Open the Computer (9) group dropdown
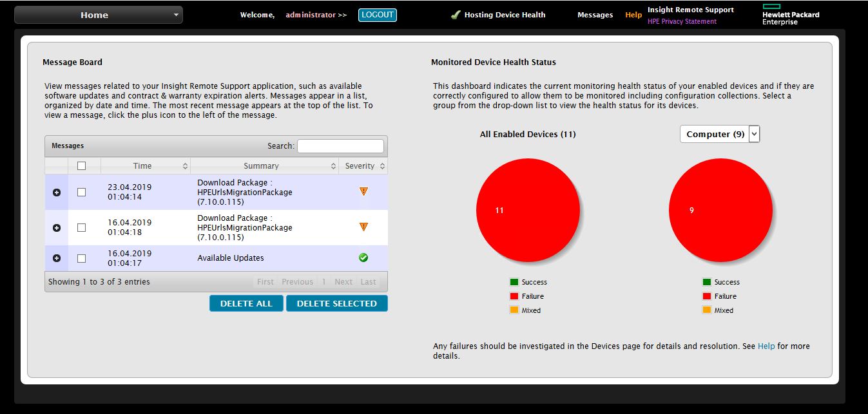The width and height of the screenshot is (868, 414). (x=720, y=134)
